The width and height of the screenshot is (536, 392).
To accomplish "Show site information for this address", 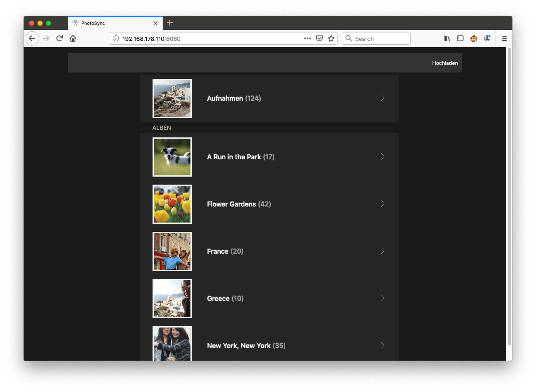I will [x=116, y=38].
